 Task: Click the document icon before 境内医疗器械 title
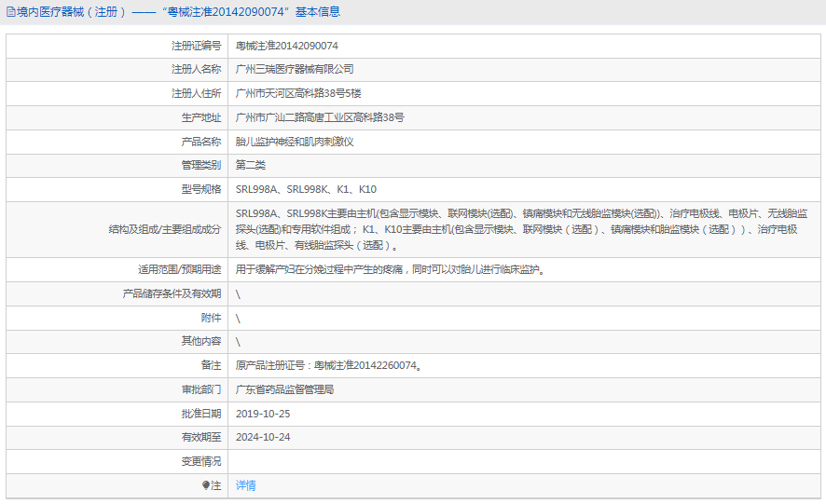click(x=10, y=12)
